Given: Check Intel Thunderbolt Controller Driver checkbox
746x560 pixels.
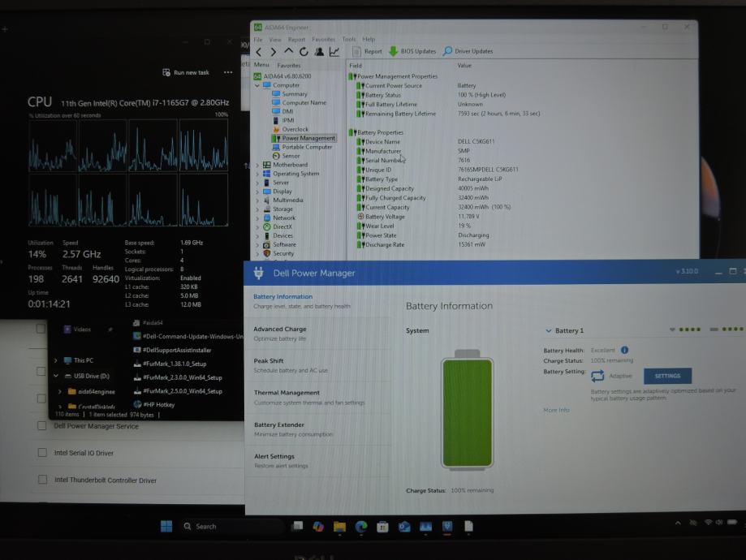Looking at the screenshot, I should (42, 480).
